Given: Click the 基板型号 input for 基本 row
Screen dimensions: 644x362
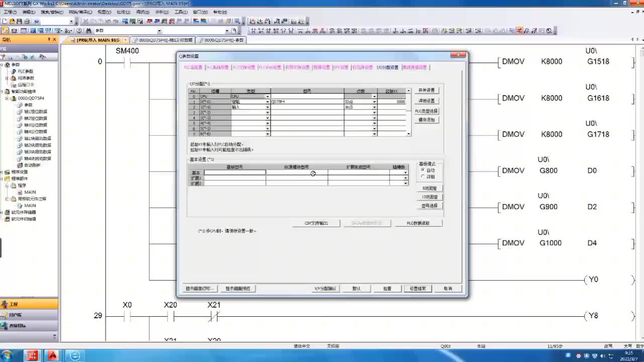Looking at the screenshot, I should [x=235, y=172].
